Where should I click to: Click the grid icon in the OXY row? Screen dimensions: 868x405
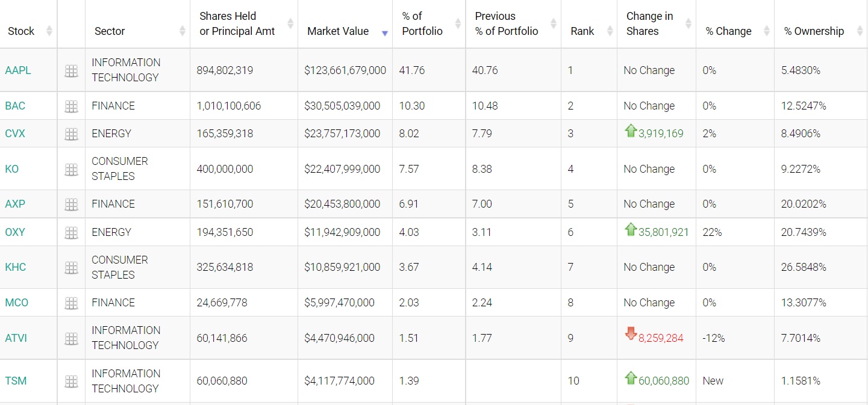(71, 233)
